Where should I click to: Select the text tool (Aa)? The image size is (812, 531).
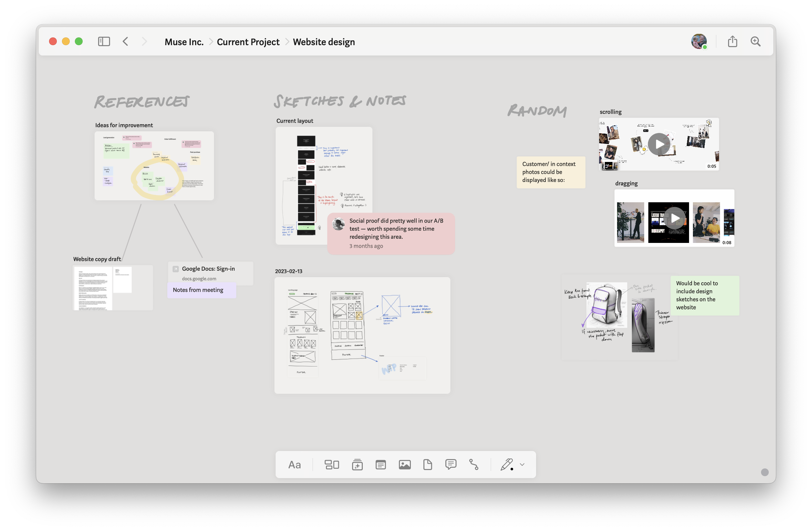[294, 465]
